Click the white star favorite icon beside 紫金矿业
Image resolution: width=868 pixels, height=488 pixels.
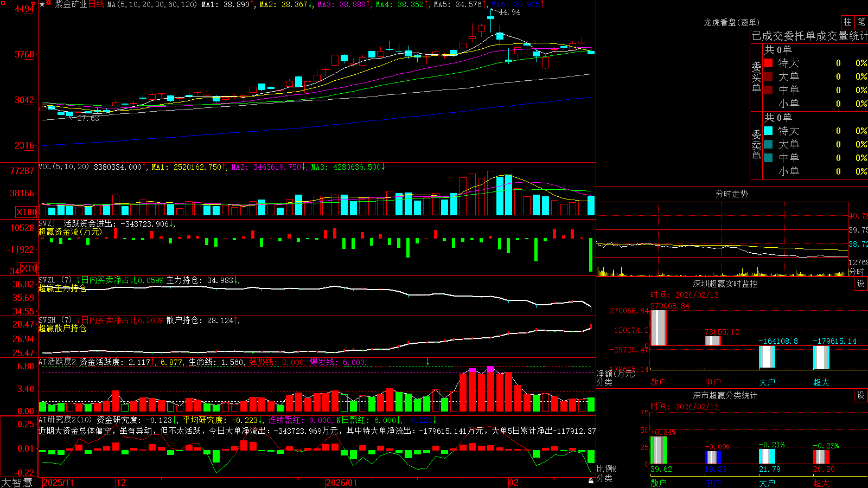pos(42,4)
